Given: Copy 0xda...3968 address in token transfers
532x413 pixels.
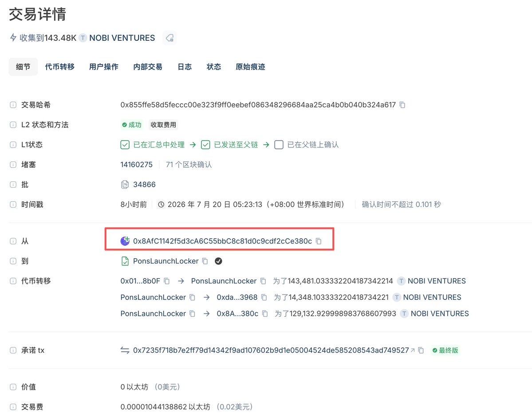Looking at the screenshot, I should pos(264,297).
